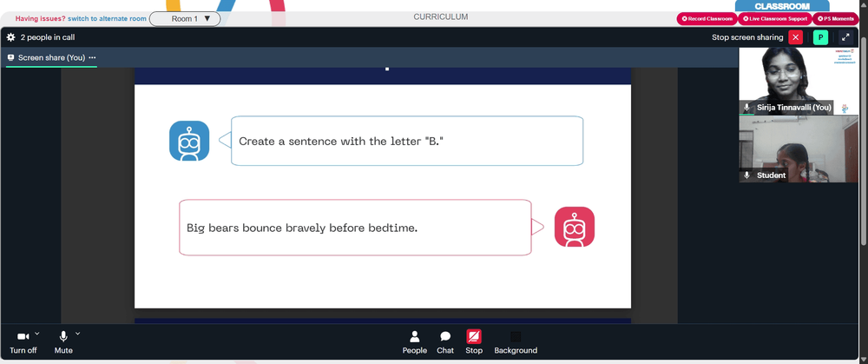This screenshot has height=364, width=868.
Task: Expand microphone options chevron
Action: [x=77, y=334]
